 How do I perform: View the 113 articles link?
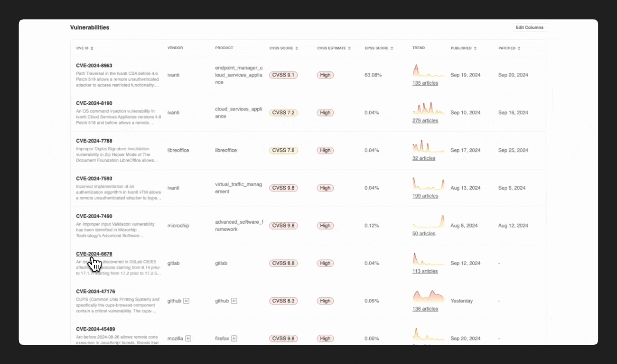point(425,271)
